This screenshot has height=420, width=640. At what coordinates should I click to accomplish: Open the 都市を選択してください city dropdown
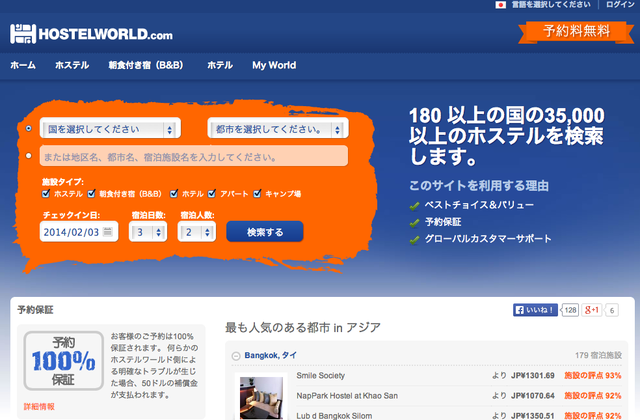tap(278, 129)
